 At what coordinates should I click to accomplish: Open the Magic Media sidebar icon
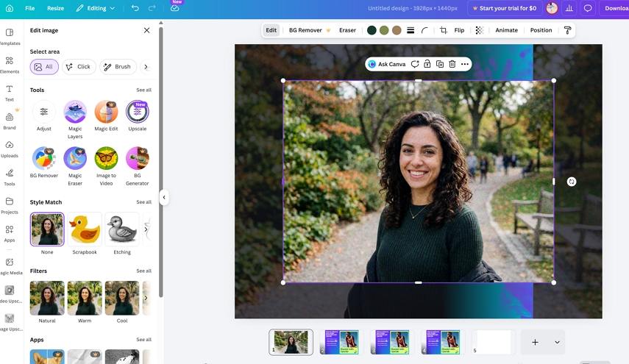10,266
